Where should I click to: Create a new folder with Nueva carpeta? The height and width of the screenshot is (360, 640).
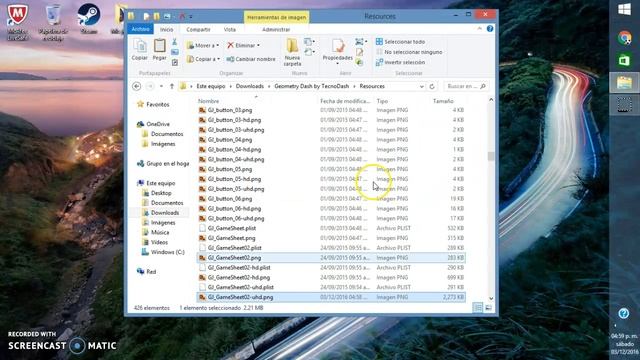292,52
